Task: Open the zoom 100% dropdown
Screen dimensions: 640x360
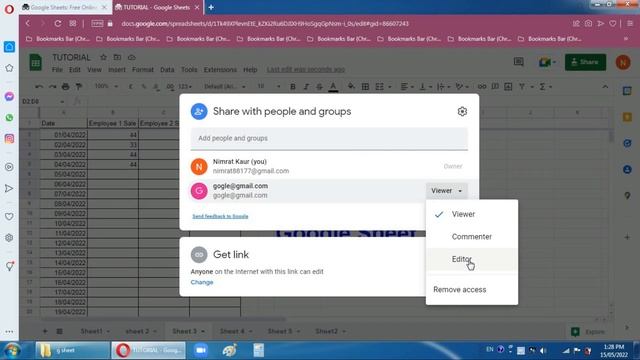Action: [x=106, y=87]
